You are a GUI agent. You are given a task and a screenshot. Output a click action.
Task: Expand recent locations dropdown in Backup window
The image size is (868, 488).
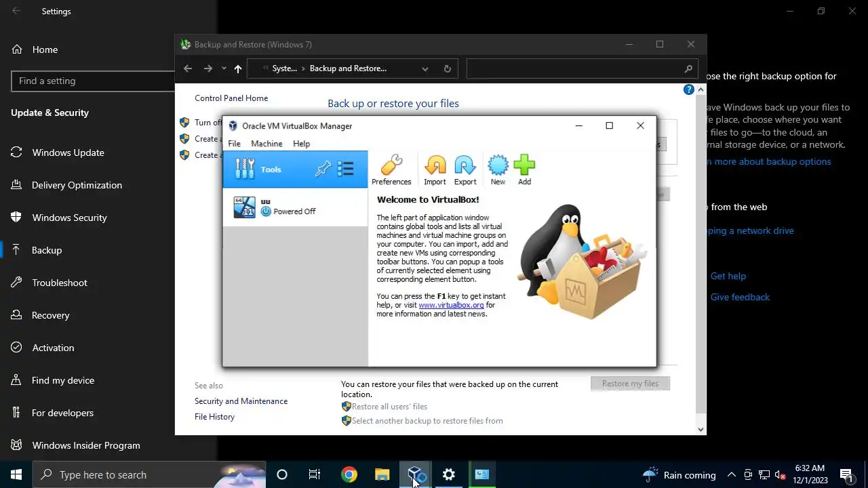pos(224,68)
